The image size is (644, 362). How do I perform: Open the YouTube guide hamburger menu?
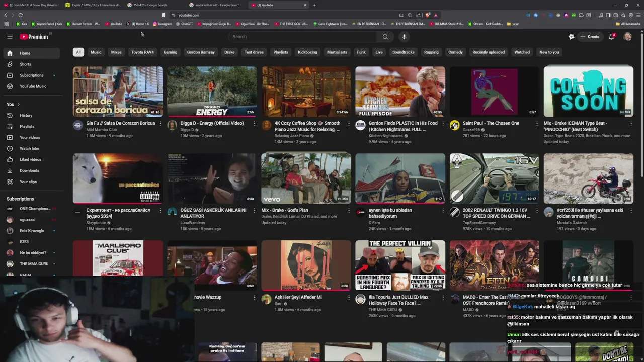coord(10,37)
